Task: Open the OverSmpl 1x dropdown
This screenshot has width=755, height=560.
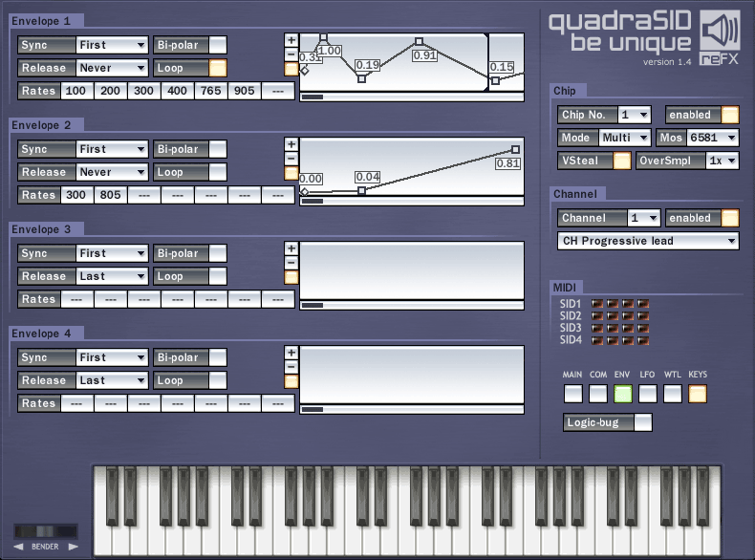Action: [723, 161]
